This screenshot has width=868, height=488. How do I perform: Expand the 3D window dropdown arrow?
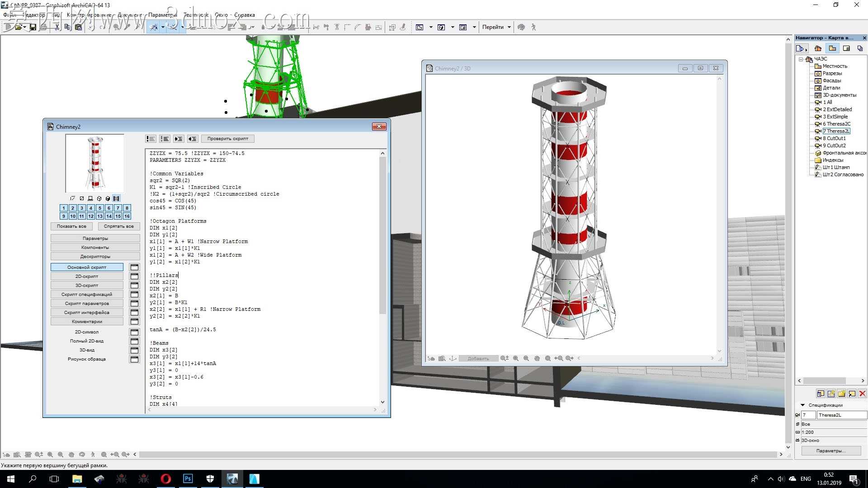pyautogui.click(x=452, y=27)
